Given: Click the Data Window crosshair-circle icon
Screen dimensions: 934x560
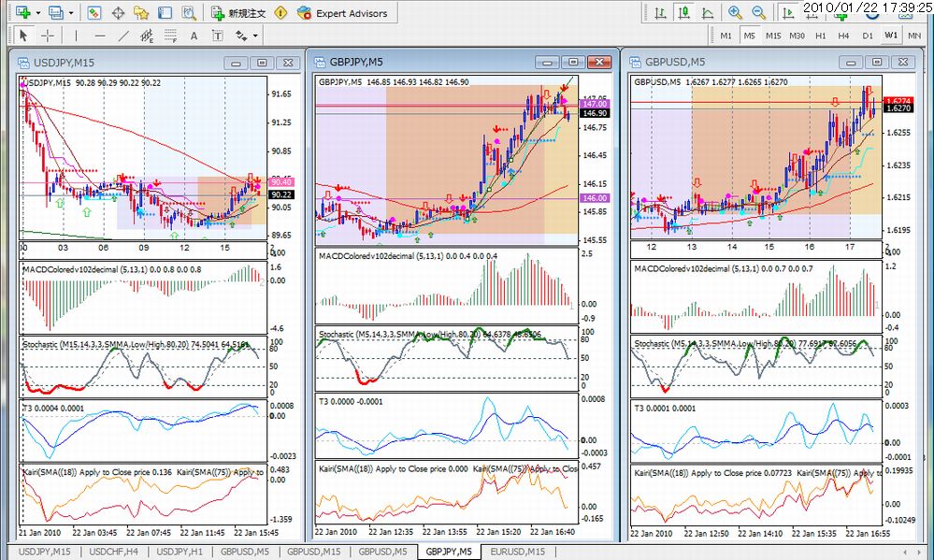Looking at the screenshot, I should pyautogui.click(x=118, y=13).
